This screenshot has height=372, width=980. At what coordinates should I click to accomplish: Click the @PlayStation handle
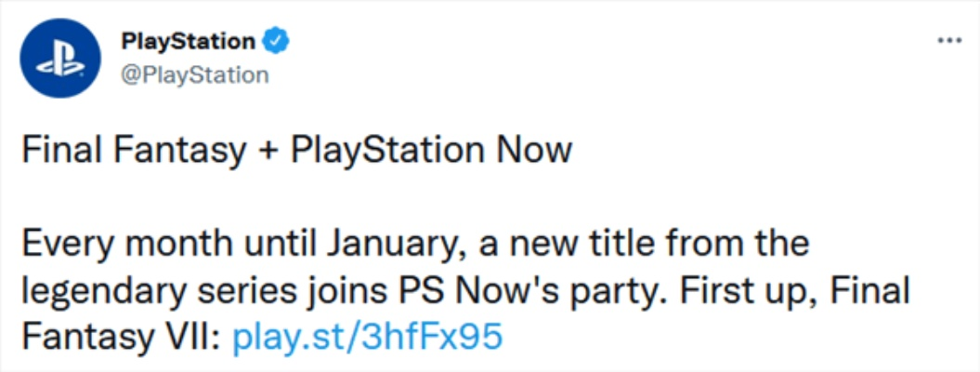pyautogui.click(x=194, y=74)
